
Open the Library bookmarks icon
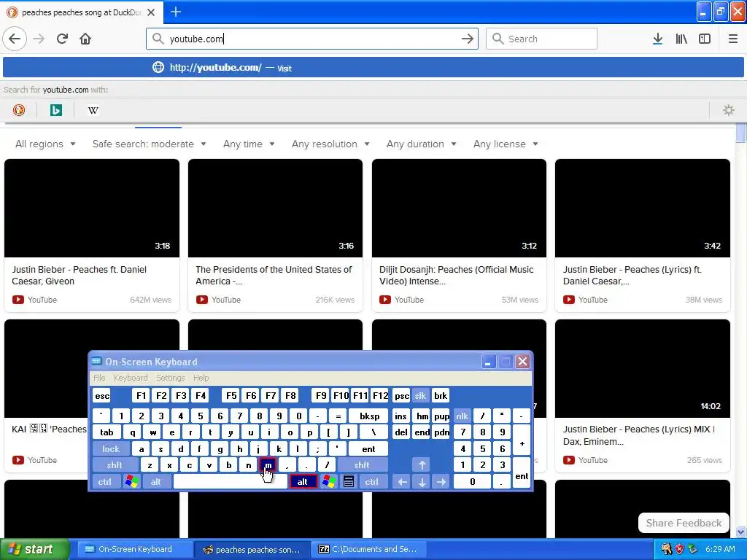tap(681, 39)
